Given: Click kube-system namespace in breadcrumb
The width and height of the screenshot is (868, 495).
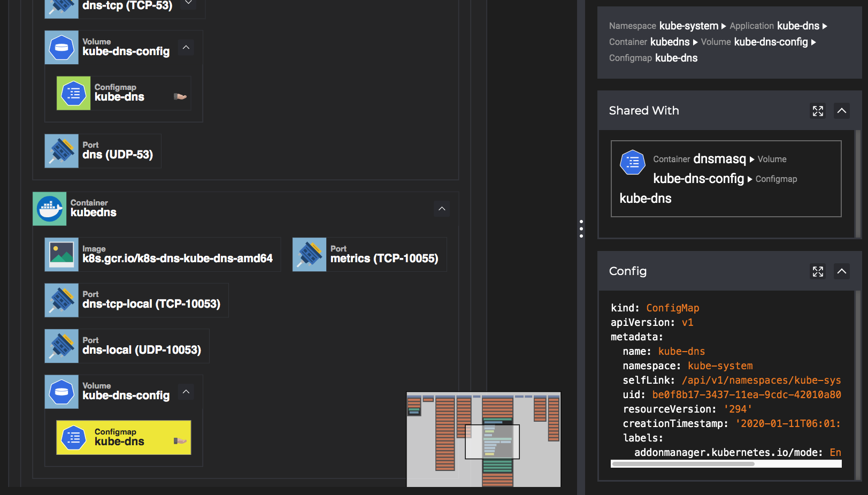Looking at the screenshot, I should coord(689,26).
